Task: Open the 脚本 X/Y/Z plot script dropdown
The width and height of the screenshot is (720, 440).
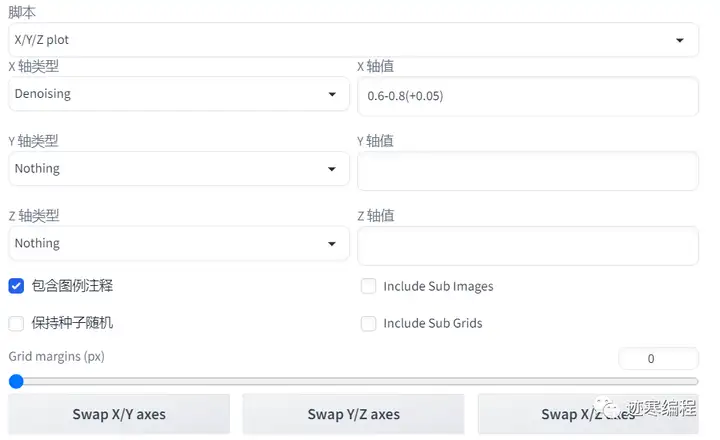Action: [340, 40]
